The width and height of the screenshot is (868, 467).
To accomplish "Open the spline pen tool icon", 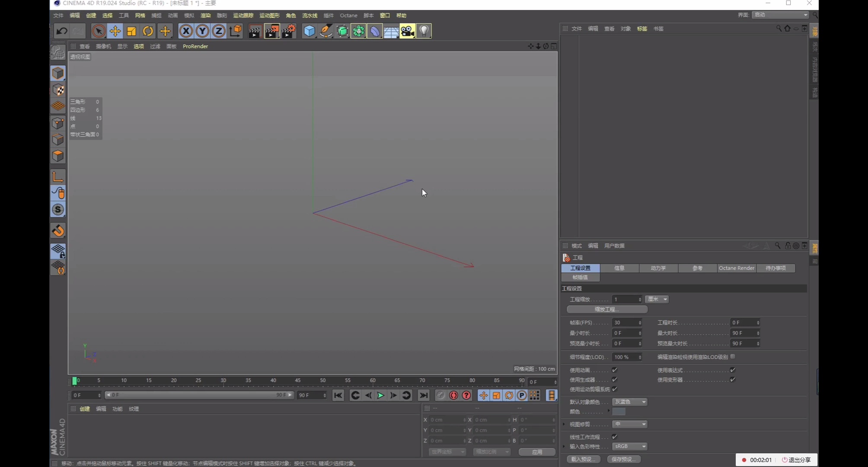I will pyautogui.click(x=325, y=31).
